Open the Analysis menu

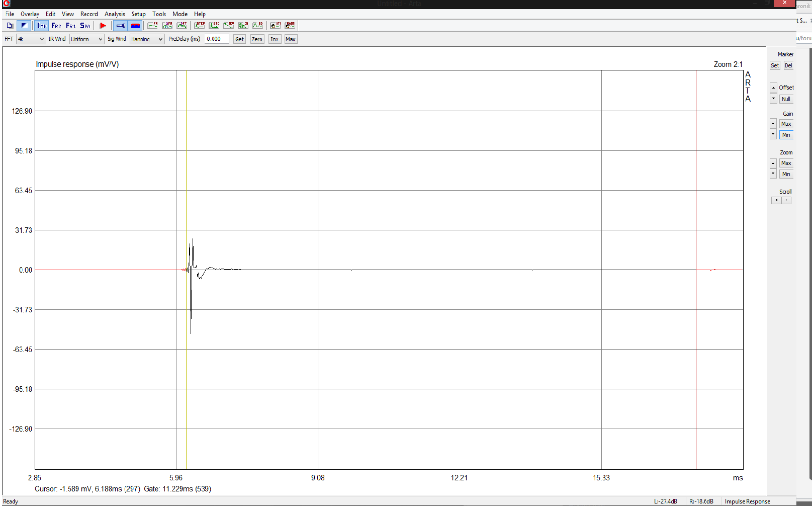click(115, 14)
